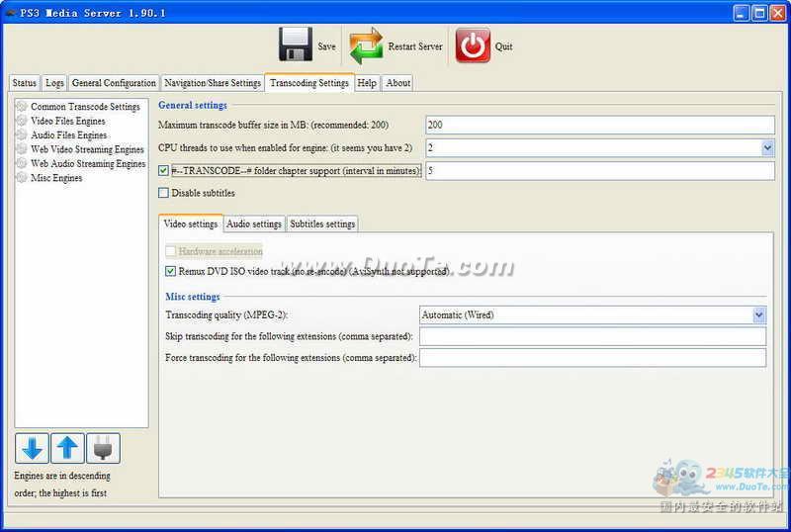Viewport: 791px width, 532px height.
Task: Click the Skip transcoding extensions field
Action: [x=592, y=336]
